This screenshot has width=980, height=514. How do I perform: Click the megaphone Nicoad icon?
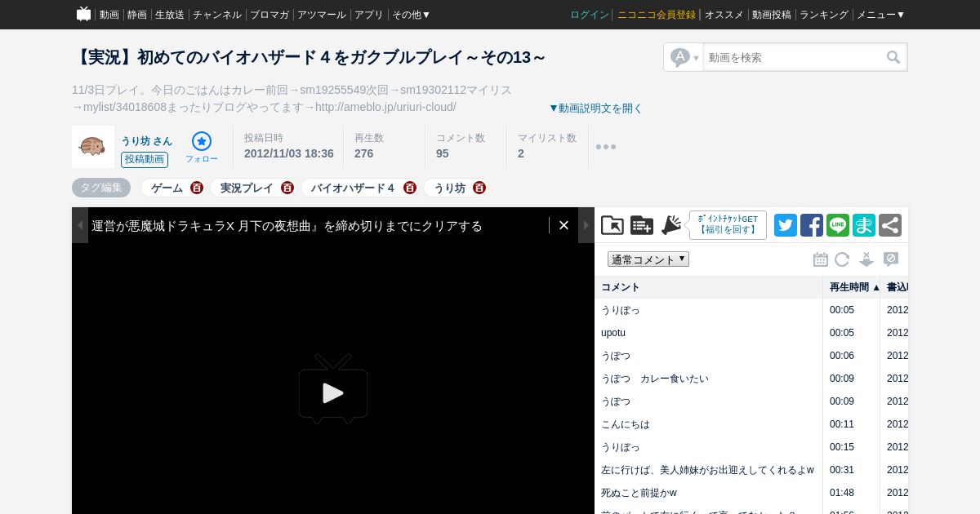pyautogui.click(x=671, y=225)
